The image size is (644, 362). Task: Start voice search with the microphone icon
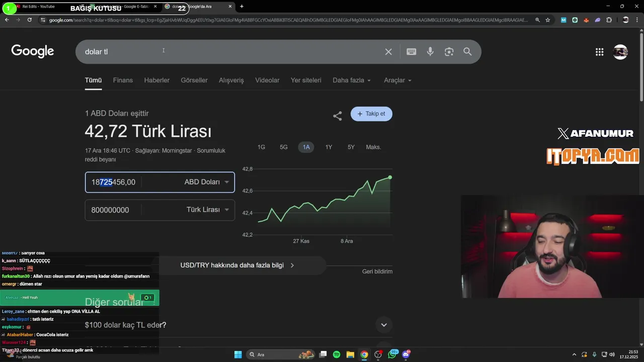point(430,52)
